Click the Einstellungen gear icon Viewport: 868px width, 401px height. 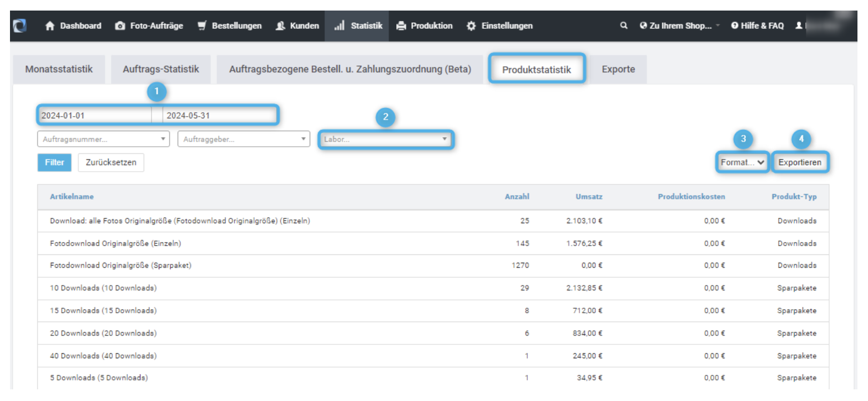[x=471, y=26]
